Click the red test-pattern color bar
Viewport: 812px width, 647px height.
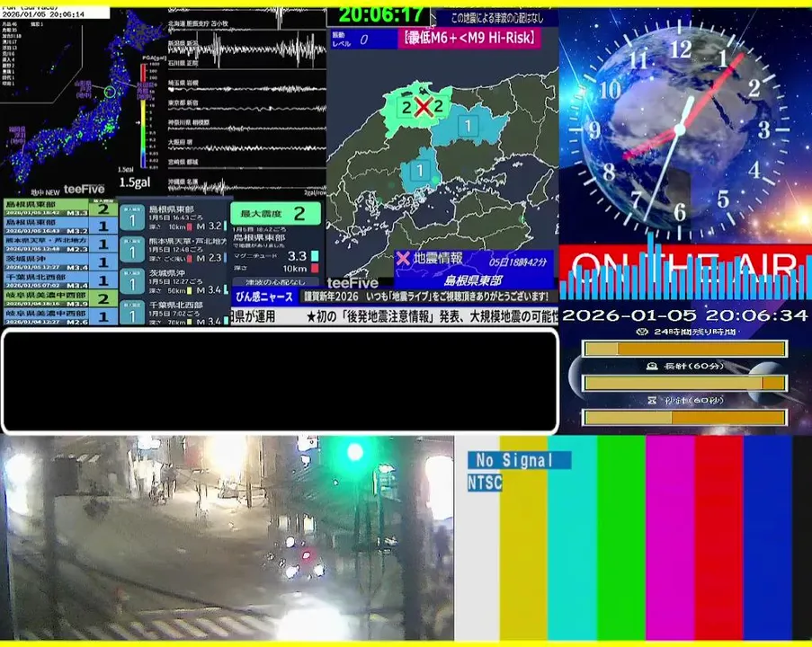(718, 538)
